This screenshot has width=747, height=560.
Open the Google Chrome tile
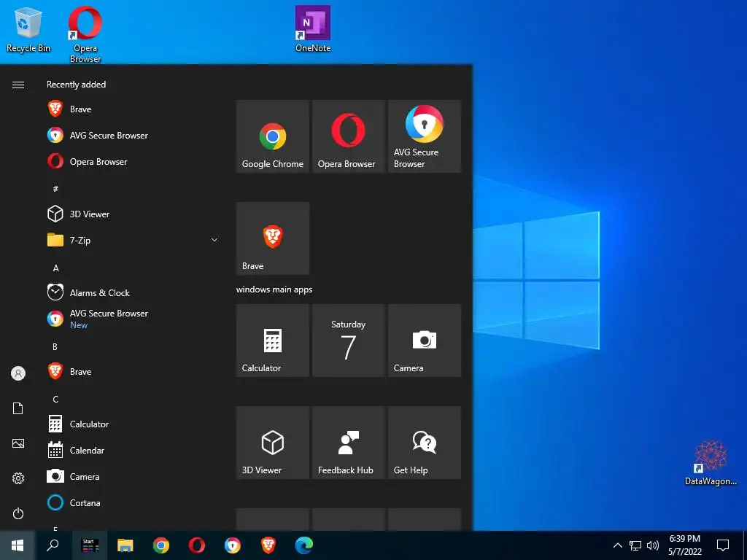click(273, 136)
